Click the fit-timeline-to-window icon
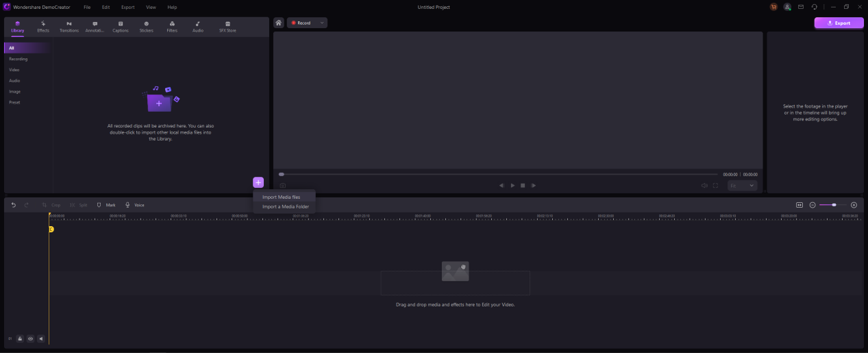868x353 pixels. [799, 205]
